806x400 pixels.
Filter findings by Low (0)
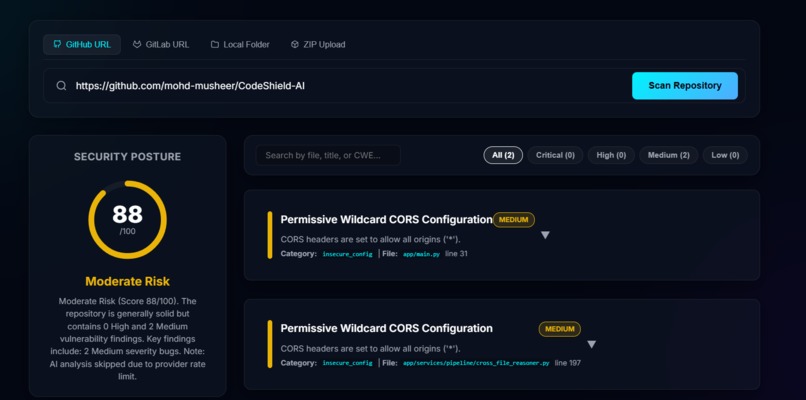point(725,155)
